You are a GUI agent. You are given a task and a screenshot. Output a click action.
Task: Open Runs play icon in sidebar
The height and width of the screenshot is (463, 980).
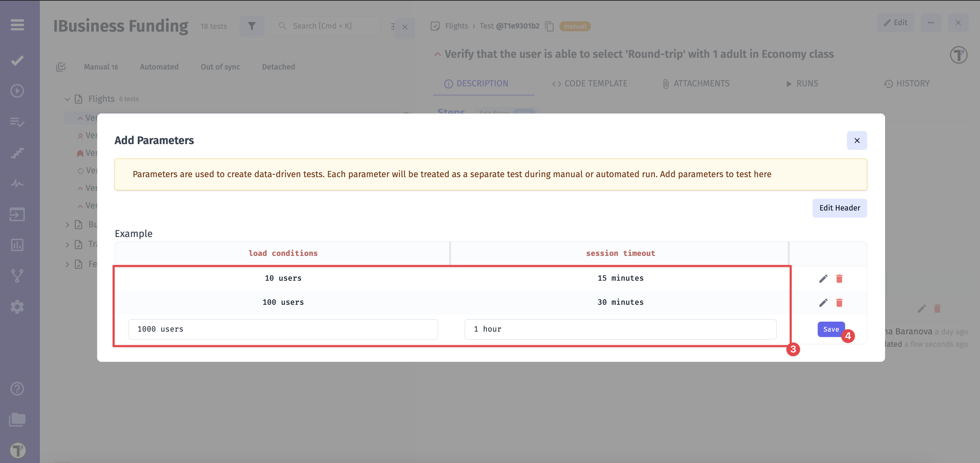click(17, 91)
